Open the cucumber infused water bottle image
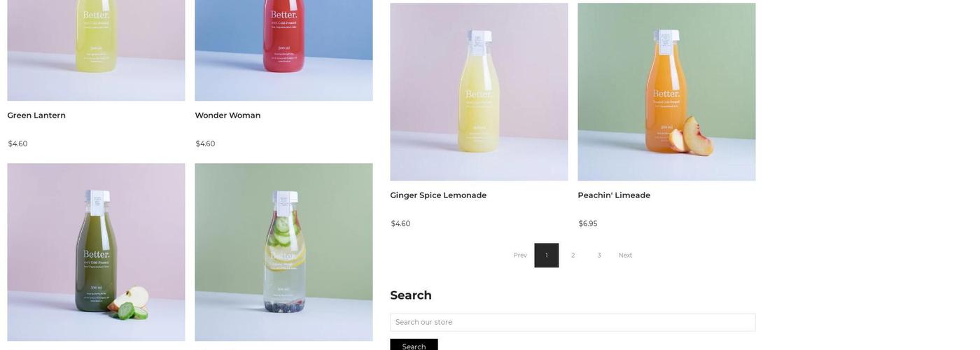This screenshot has width=980, height=350. [x=283, y=252]
